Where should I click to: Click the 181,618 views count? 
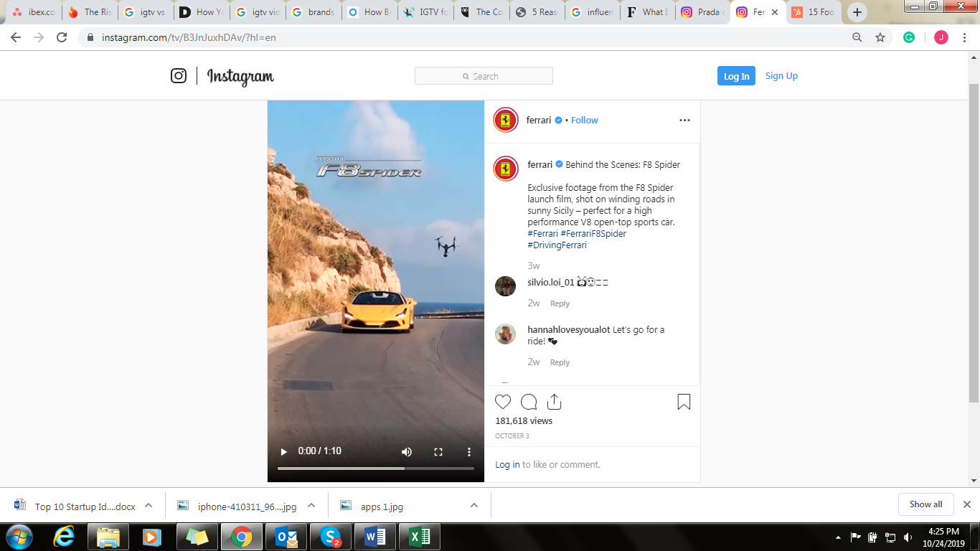click(x=524, y=421)
